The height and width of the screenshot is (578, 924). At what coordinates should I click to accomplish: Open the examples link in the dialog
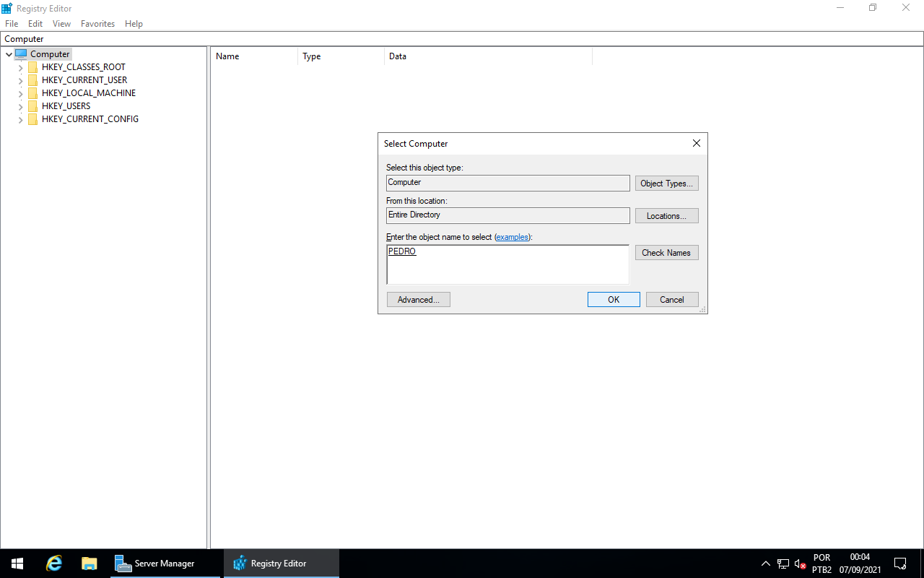point(513,237)
